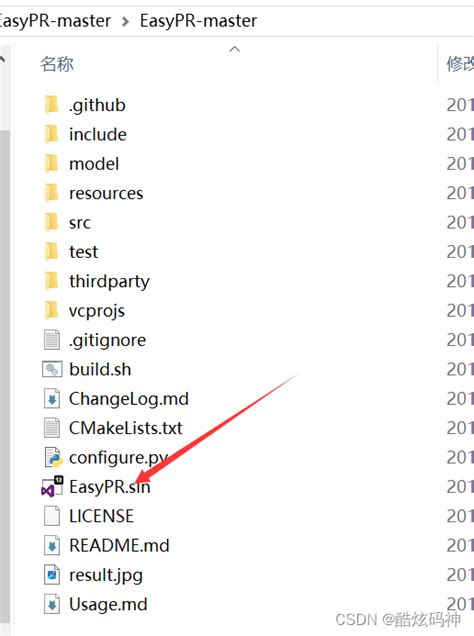Click the Usage.md file icon
This screenshot has height=636, width=474.
51,604
